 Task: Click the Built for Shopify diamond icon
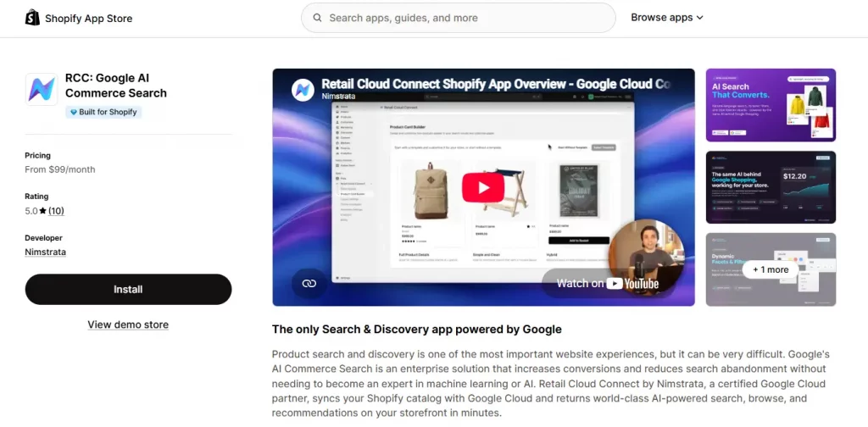coord(73,113)
